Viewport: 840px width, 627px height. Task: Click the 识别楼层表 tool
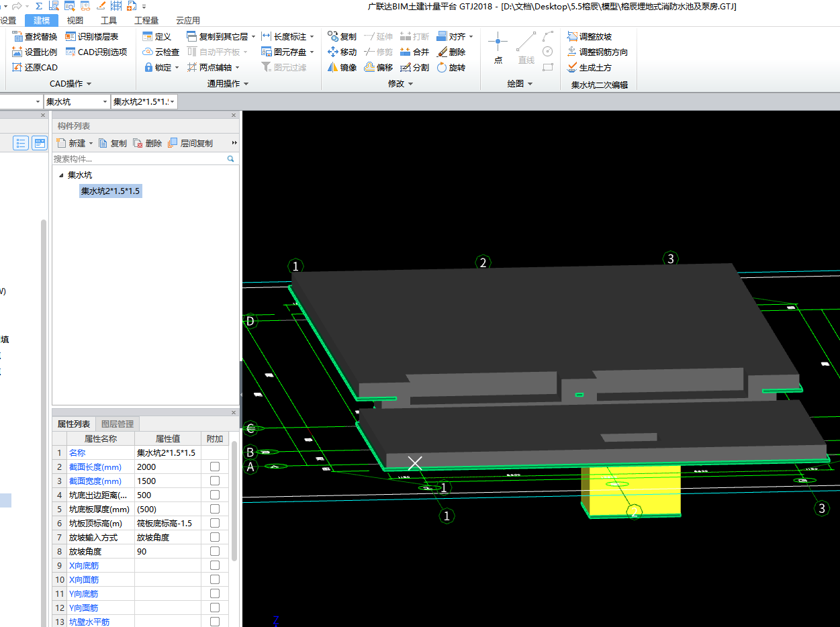pos(92,36)
